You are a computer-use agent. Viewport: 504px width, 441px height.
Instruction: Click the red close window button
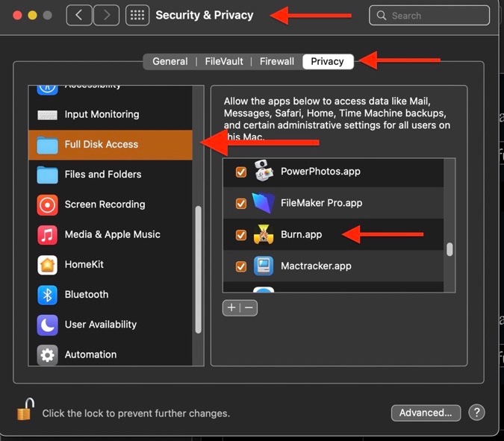(17, 15)
